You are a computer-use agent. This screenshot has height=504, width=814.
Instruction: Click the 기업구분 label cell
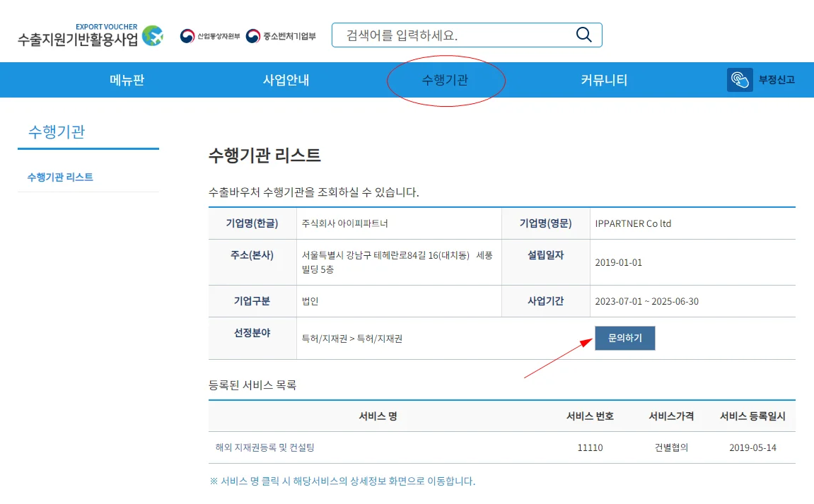tap(252, 301)
